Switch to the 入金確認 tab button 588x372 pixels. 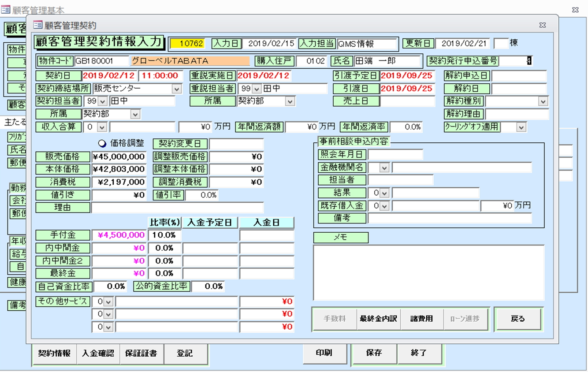click(98, 353)
